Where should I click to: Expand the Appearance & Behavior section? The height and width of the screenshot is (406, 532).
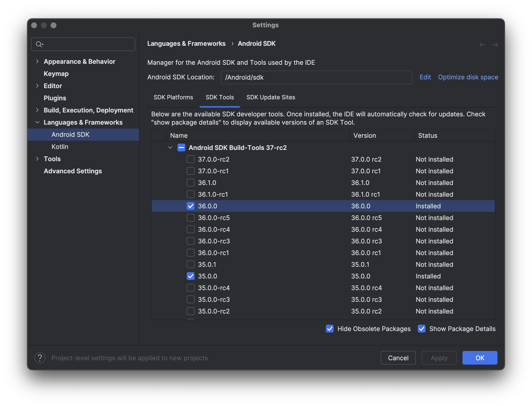(37, 61)
